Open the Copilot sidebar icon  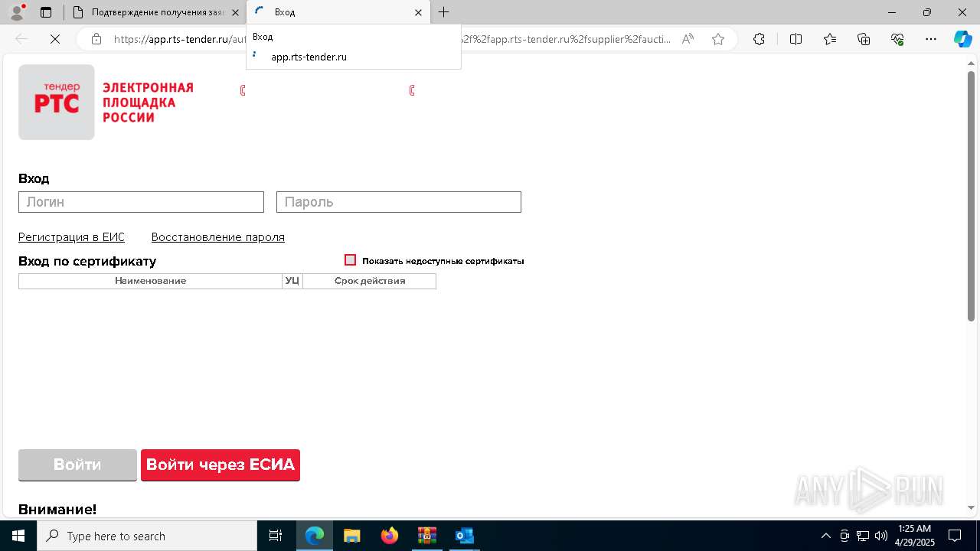[x=962, y=39]
